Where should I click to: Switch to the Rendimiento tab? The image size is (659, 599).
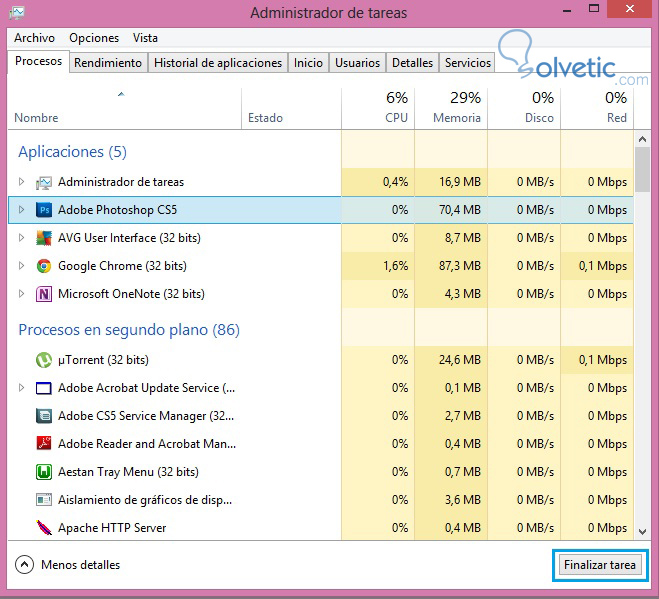click(x=108, y=62)
